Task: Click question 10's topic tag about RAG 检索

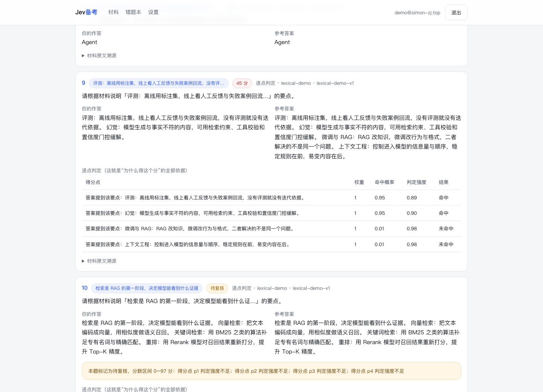Action: [x=147, y=288]
